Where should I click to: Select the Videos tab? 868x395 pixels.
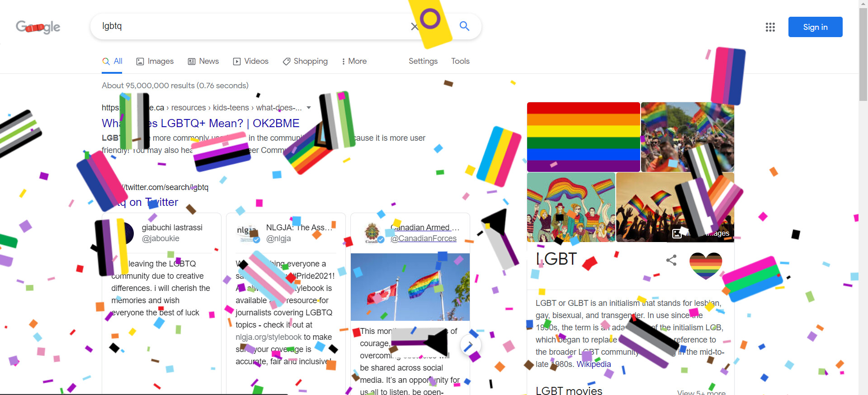pos(251,61)
